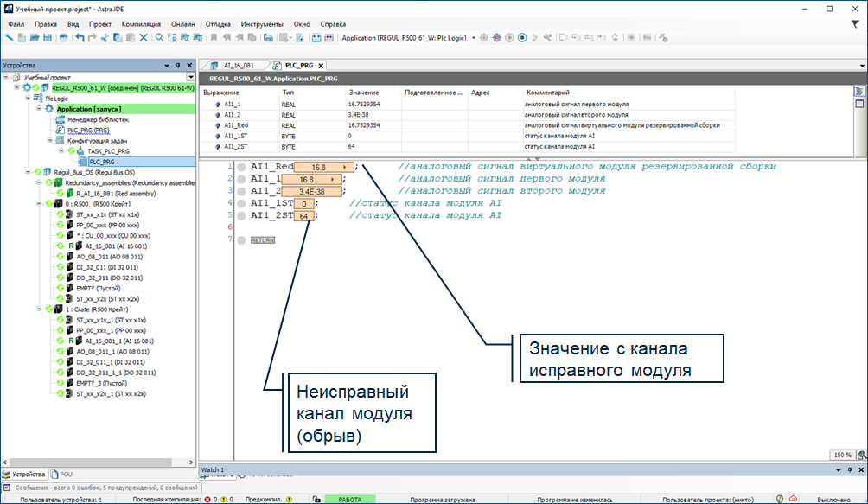Toggle breakpoint circle on line 1

[241, 167]
